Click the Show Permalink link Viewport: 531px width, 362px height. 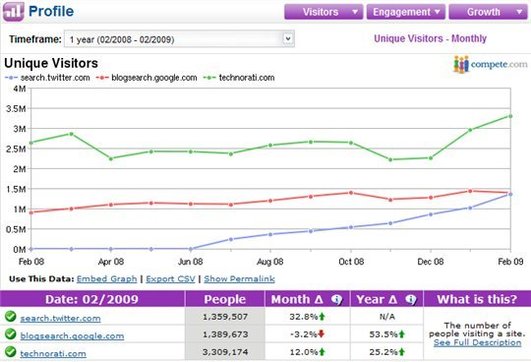tap(239, 279)
